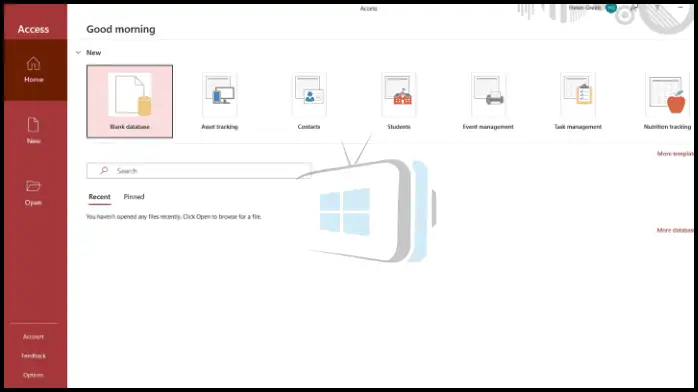
Task: Open Feedback in sidebar
Action: (x=33, y=356)
